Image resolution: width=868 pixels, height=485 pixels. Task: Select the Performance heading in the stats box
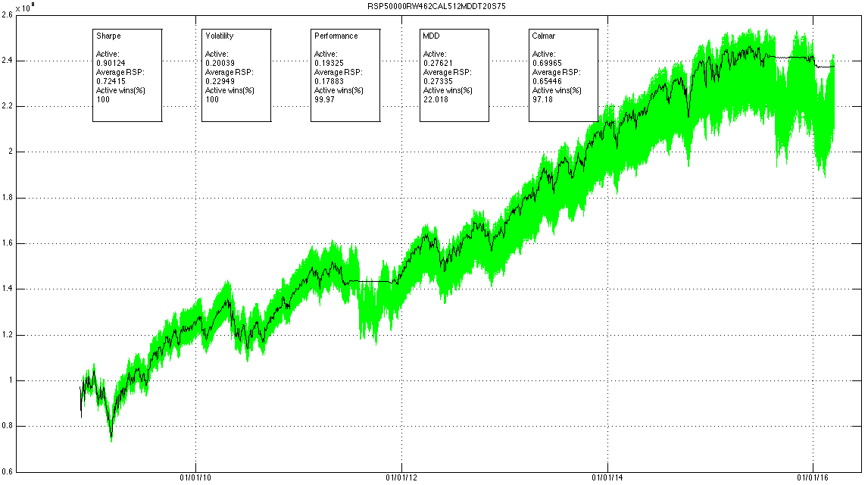point(336,36)
